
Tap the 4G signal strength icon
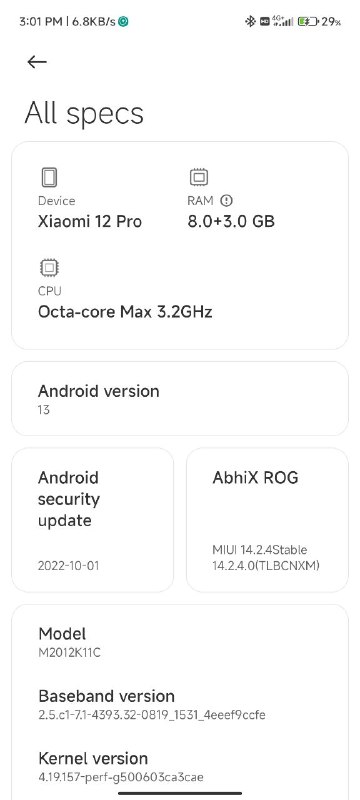pos(283,21)
